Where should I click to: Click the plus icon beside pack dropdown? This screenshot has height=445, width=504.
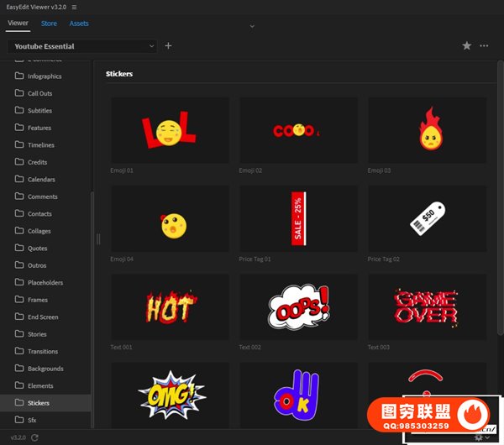tap(168, 46)
